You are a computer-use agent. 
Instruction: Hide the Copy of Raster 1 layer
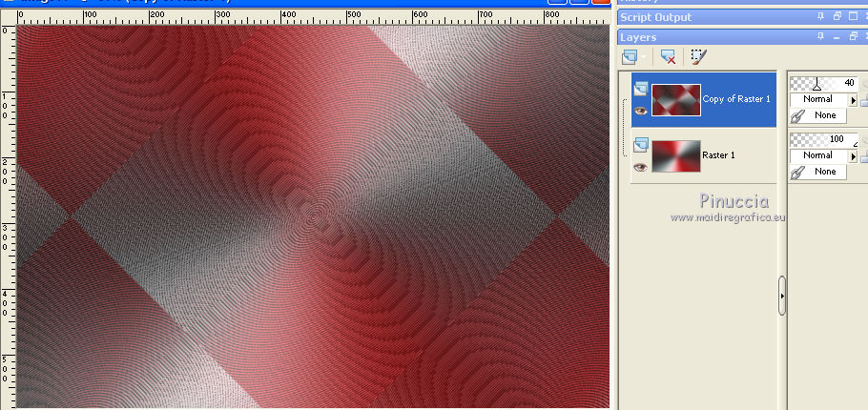(x=641, y=111)
